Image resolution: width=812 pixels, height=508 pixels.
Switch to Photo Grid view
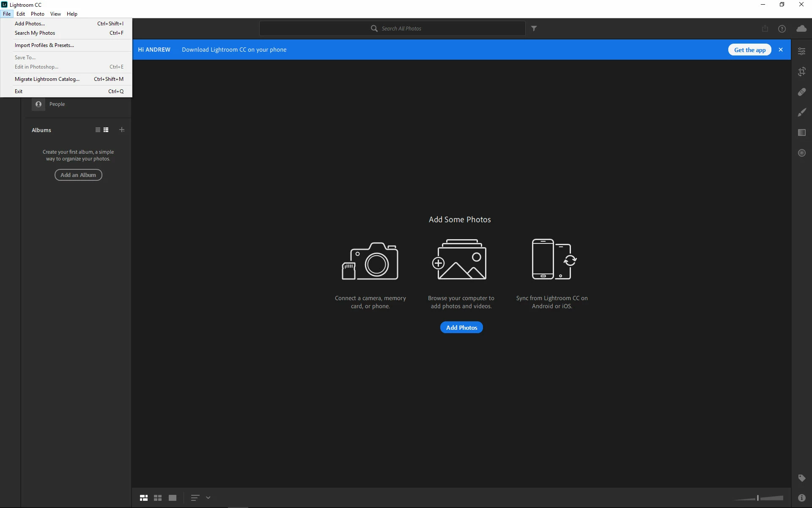[144, 498]
